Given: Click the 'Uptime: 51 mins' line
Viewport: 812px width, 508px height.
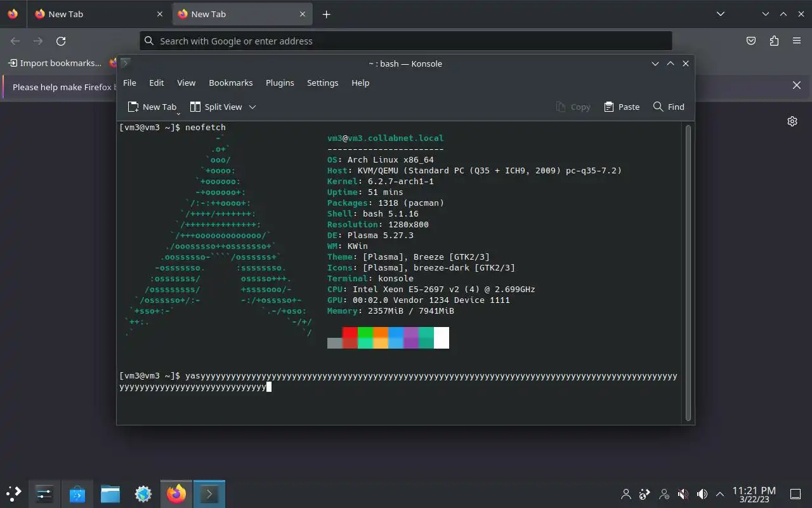Looking at the screenshot, I should click(x=365, y=192).
